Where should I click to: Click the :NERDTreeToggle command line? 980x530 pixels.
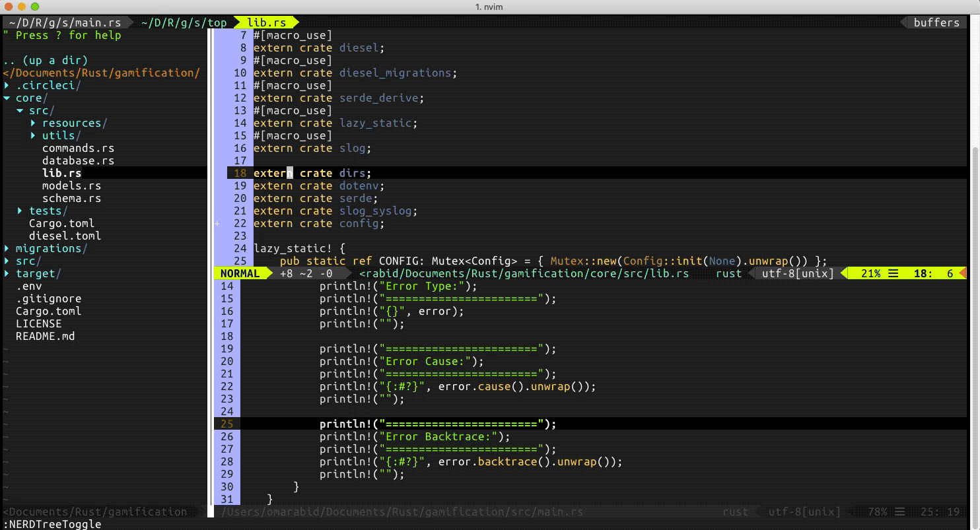coord(52,524)
